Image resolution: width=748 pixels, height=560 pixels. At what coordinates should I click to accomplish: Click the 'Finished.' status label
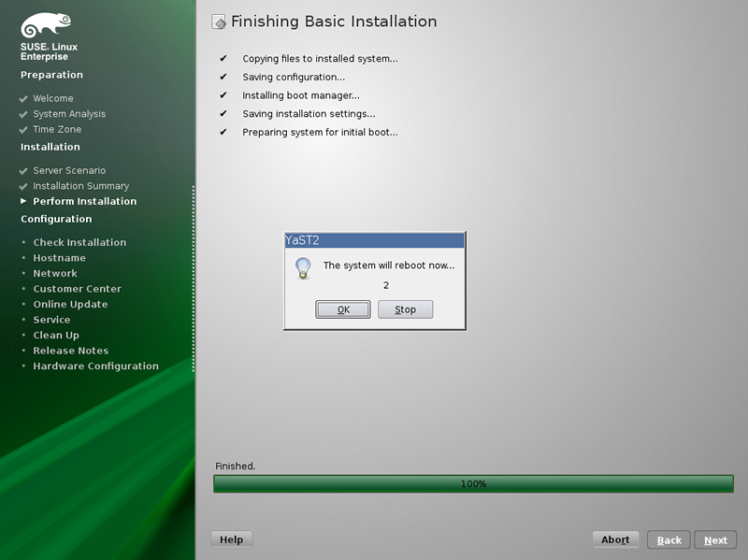pyautogui.click(x=236, y=466)
